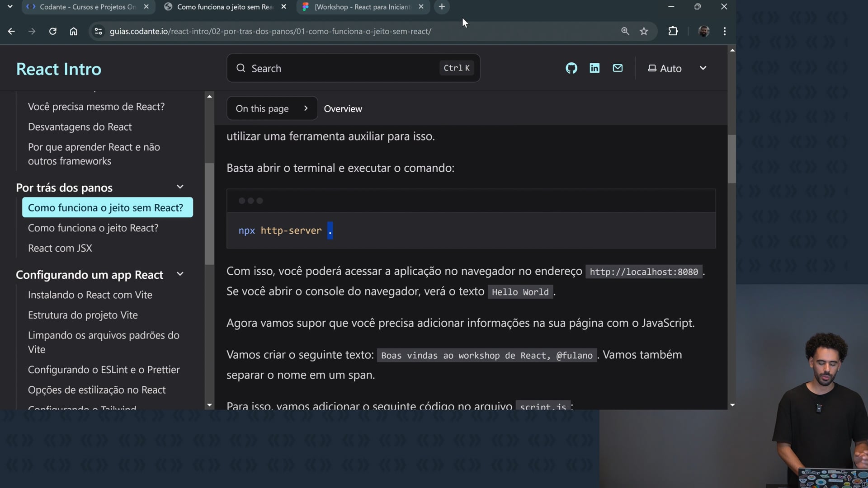
Task: Open the React Intro home link
Action: coord(59,69)
